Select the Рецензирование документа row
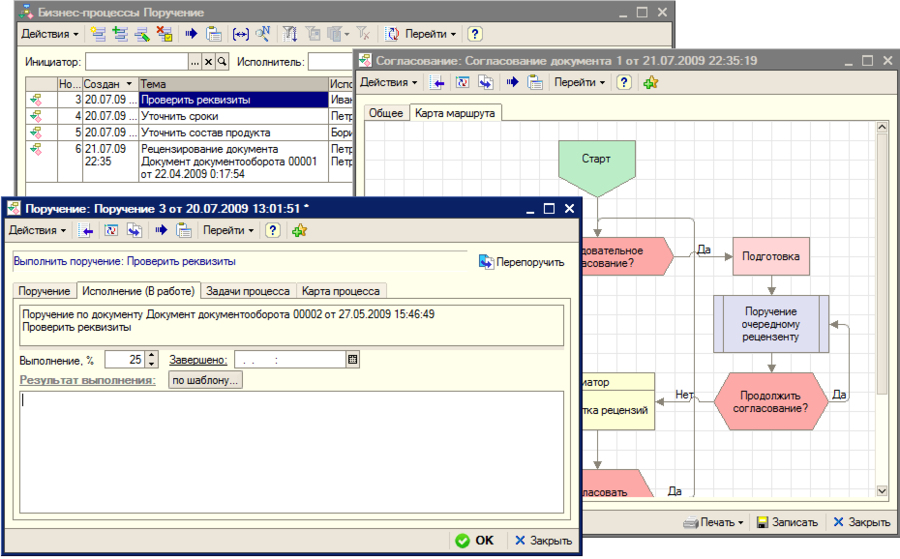Viewport: 900px width, 559px height. (x=189, y=161)
